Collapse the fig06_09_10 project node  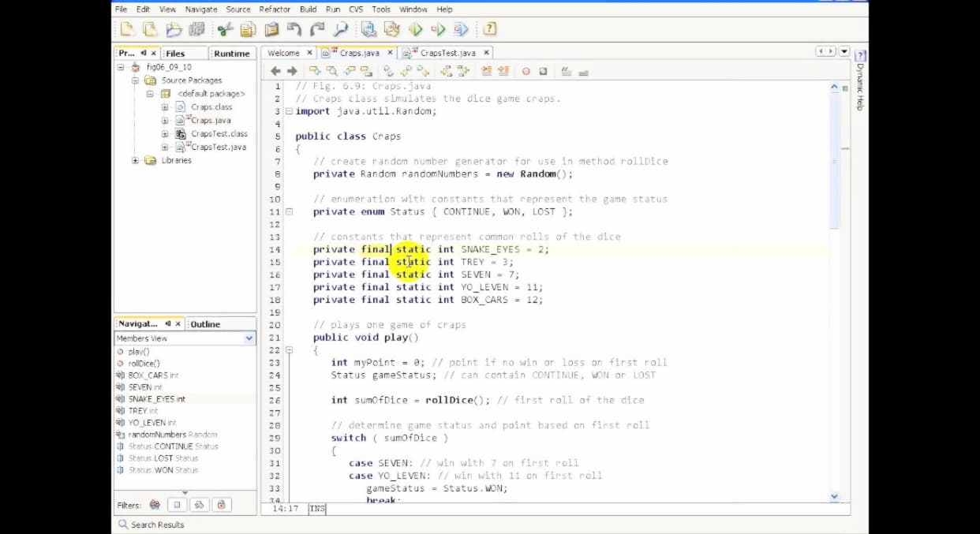(x=122, y=67)
